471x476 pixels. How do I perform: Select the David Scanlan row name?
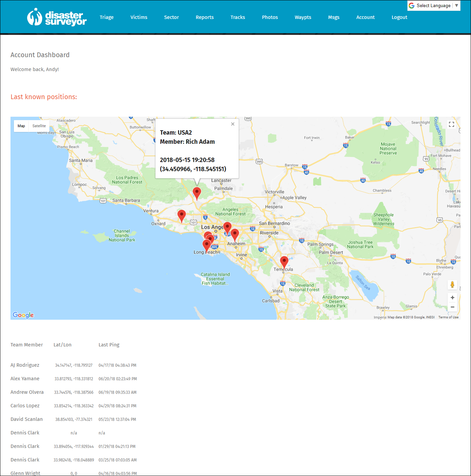[26, 419]
